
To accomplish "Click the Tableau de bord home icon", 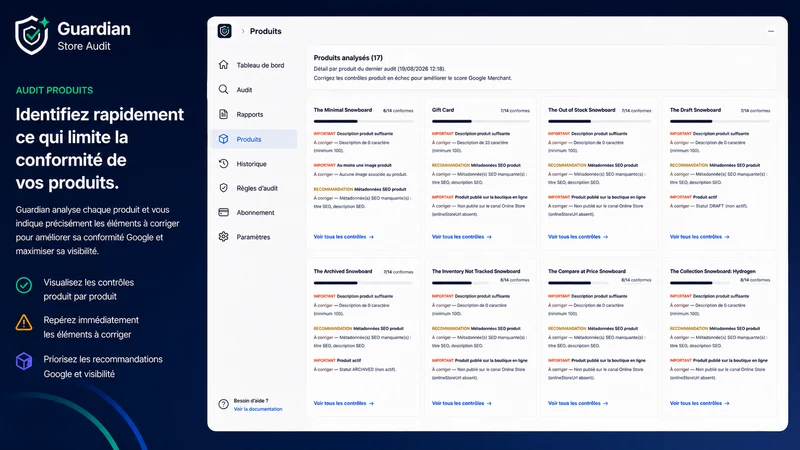I will [223, 65].
